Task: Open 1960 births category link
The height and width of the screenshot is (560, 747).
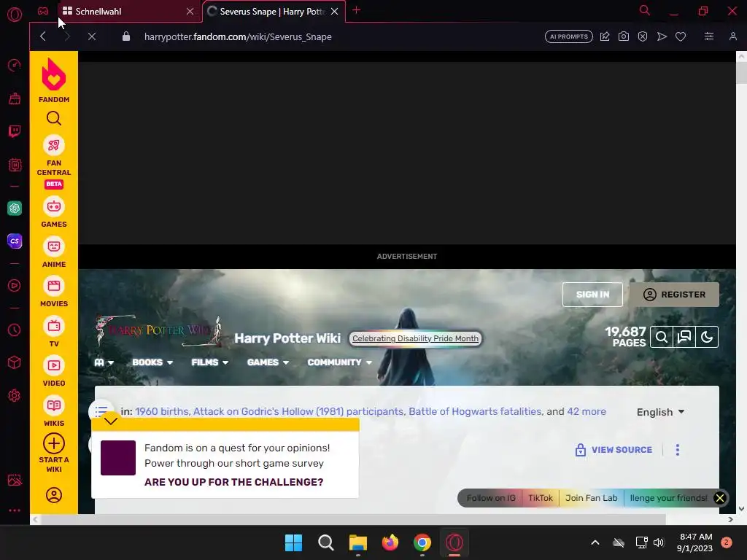Action: (162, 411)
